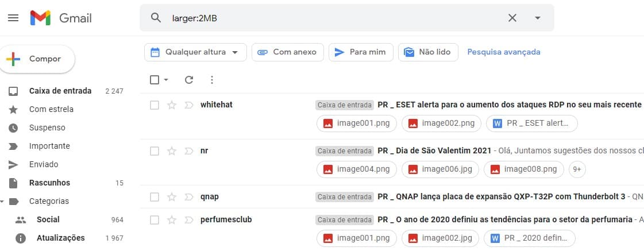
Task: Check the select-all checkbox
Action: tap(155, 80)
